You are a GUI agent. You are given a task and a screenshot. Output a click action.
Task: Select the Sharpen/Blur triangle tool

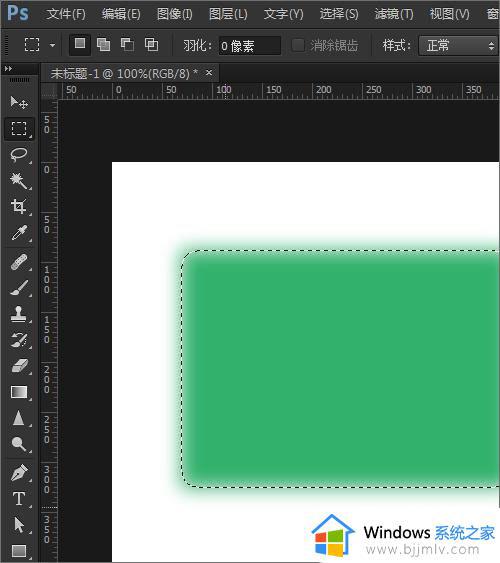point(19,418)
